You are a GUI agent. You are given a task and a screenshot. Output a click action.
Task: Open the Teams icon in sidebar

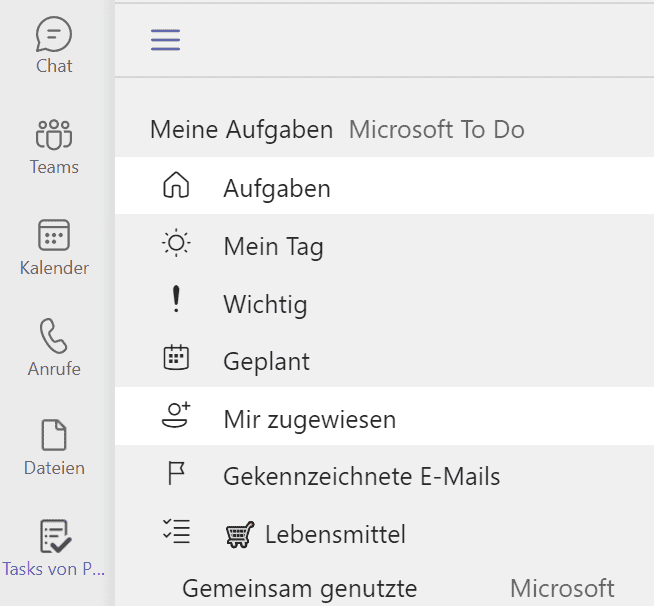pos(54,146)
